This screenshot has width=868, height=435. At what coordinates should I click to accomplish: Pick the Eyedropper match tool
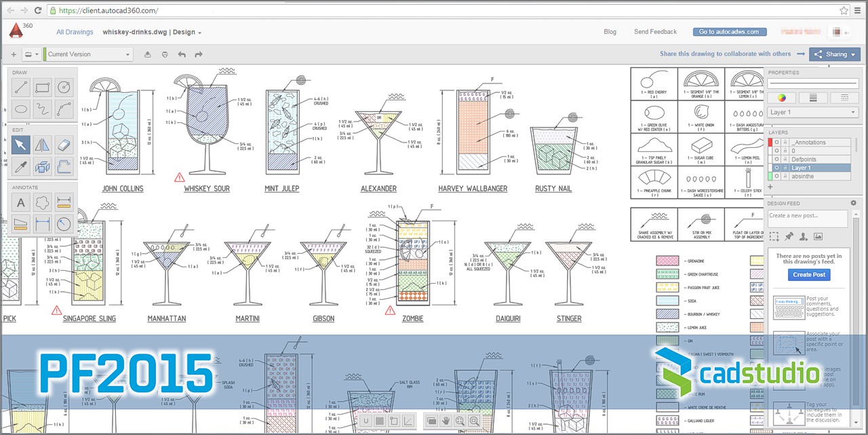point(21,166)
